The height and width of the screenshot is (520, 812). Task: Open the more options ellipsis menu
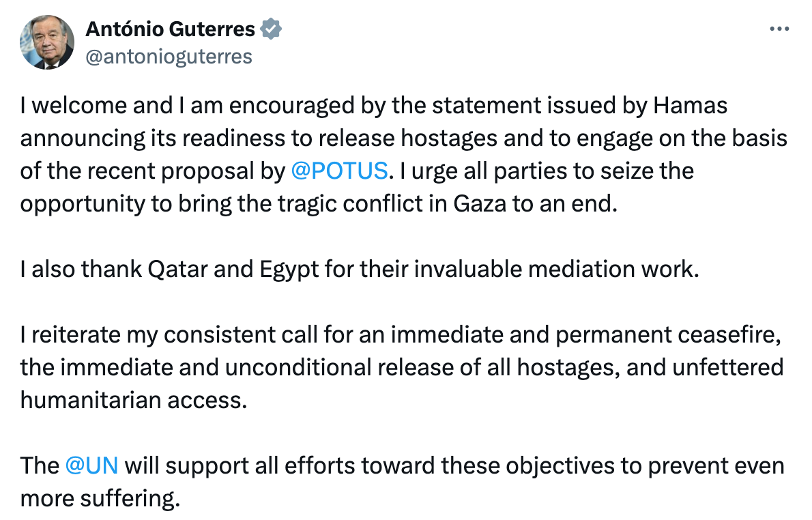(x=779, y=30)
